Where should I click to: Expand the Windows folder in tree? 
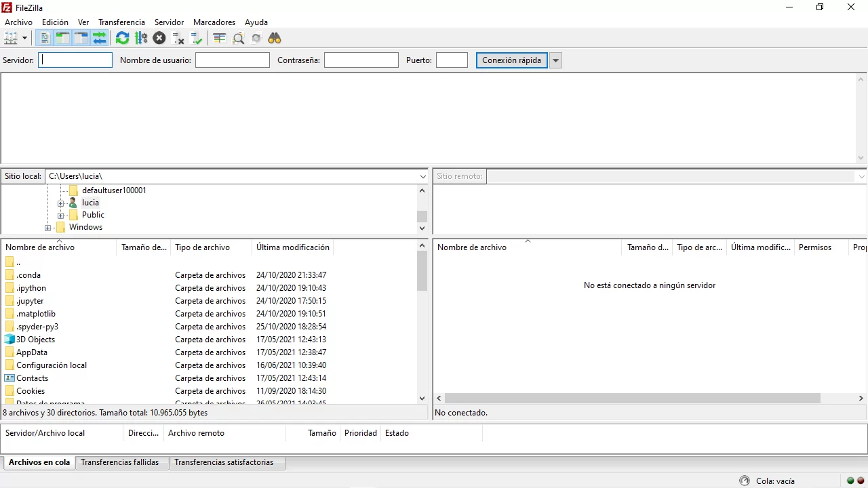coord(47,228)
